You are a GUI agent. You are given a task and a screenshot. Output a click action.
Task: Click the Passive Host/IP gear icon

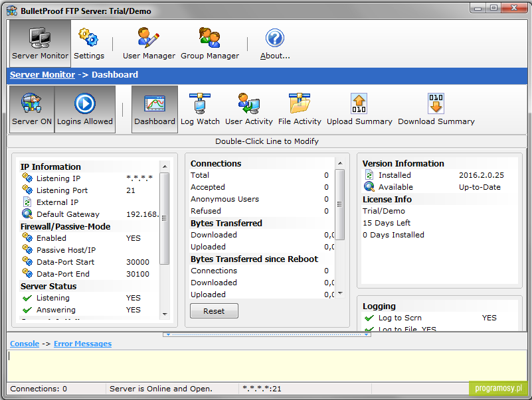pyautogui.click(x=27, y=249)
